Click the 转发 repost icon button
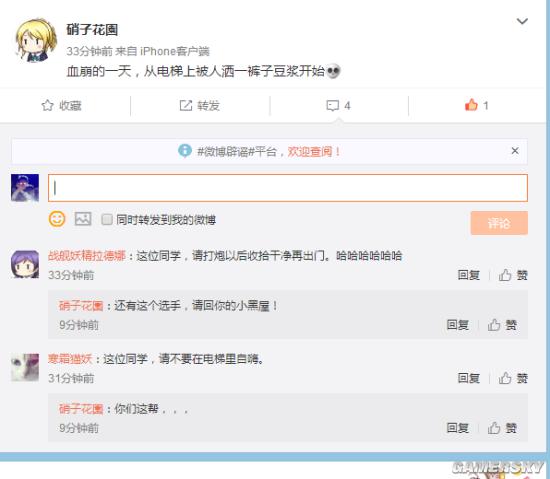Image resolution: width=550 pixels, height=479 pixels. tap(200, 106)
